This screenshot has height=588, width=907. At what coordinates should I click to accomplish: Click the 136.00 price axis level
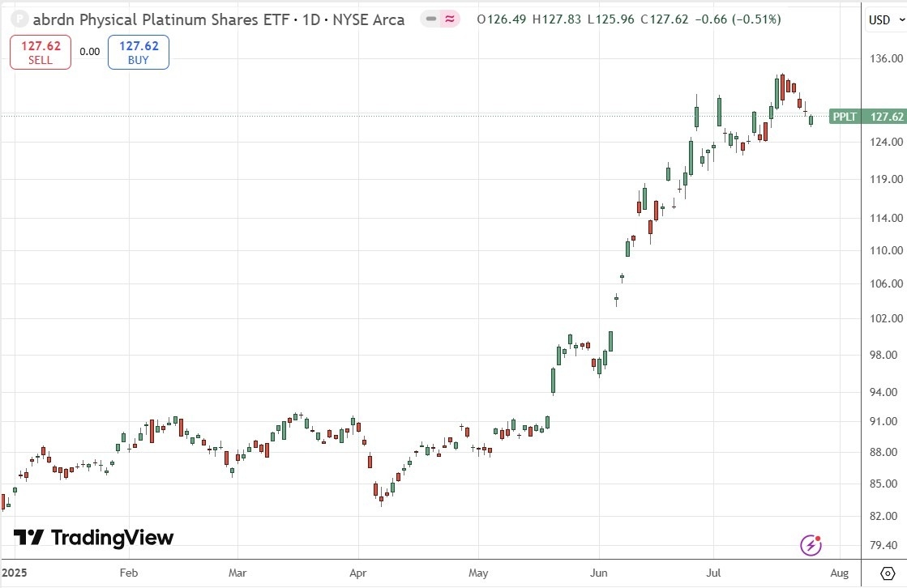[886, 58]
